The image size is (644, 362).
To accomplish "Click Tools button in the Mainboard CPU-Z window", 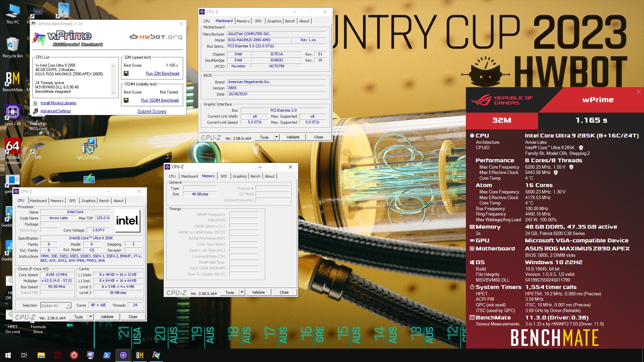I will pos(264,137).
